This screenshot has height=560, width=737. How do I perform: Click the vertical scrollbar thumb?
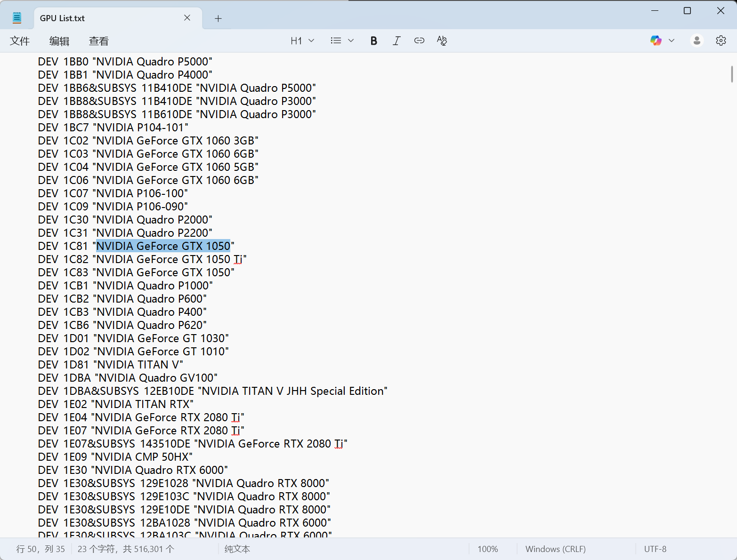(x=732, y=74)
